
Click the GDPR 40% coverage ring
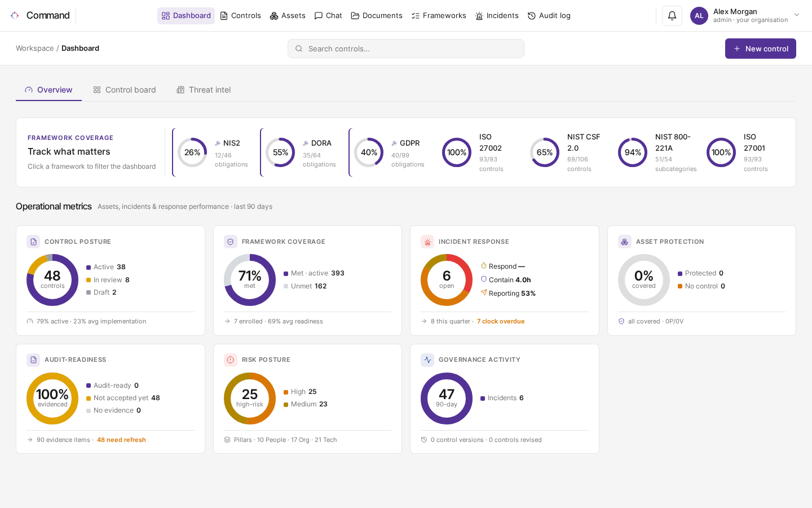click(x=369, y=152)
